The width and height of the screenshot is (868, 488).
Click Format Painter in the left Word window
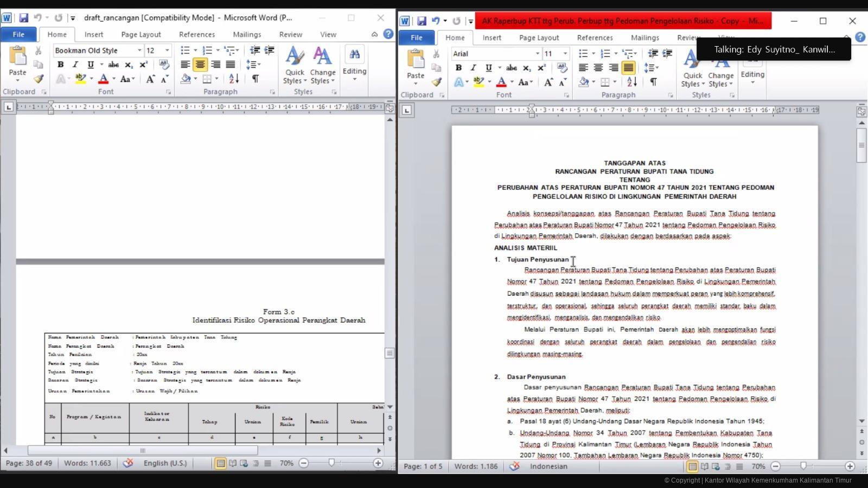(x=39, y=79)
